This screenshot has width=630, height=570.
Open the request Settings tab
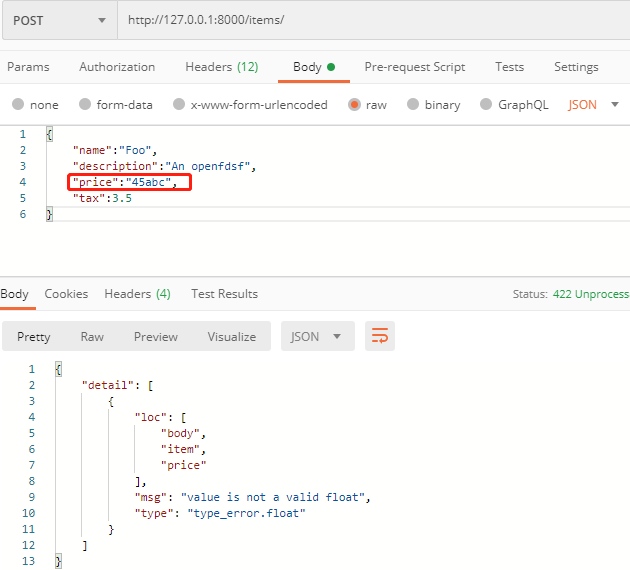click(x=576, y=67)
